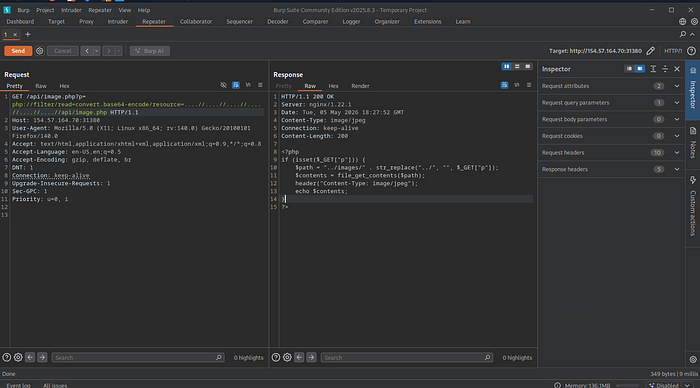
Task: Open the forward history dropdown arrow
Action: [x=118, y=51]
